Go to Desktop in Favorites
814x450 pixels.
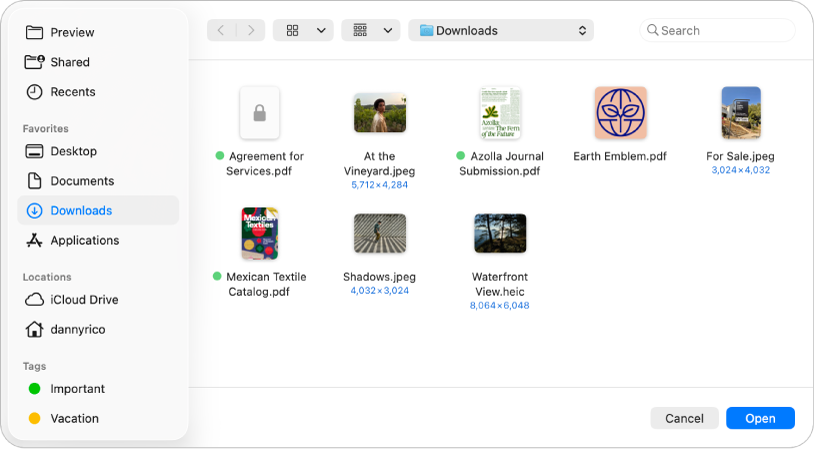click(x=73, y=152)
